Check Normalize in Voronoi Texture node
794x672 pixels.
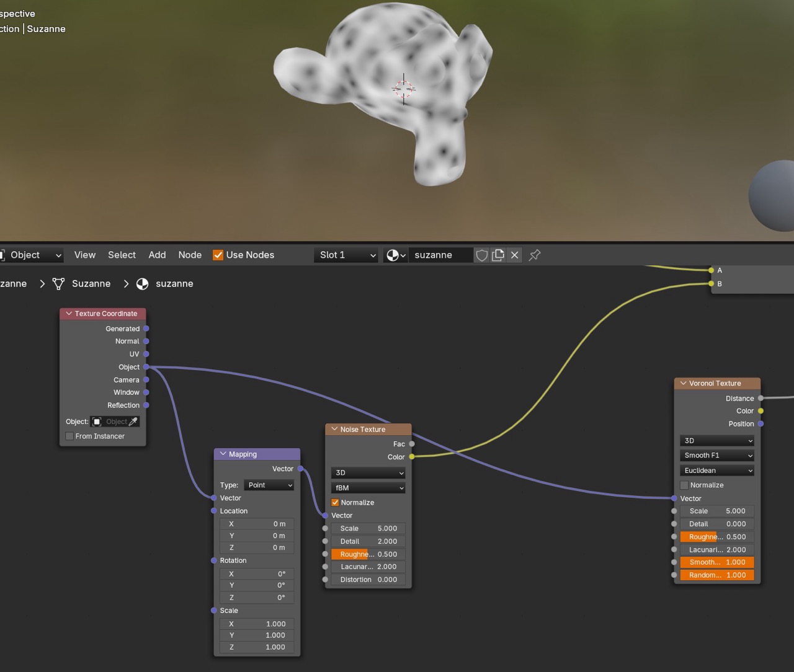pos(684,485)
